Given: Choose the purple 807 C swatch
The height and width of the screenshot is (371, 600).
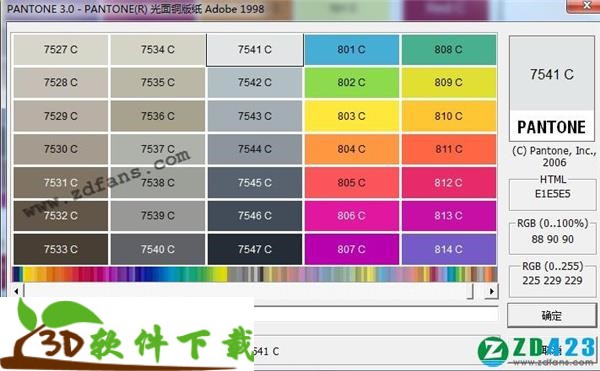Looking at the screenshot, I should 352,249.
